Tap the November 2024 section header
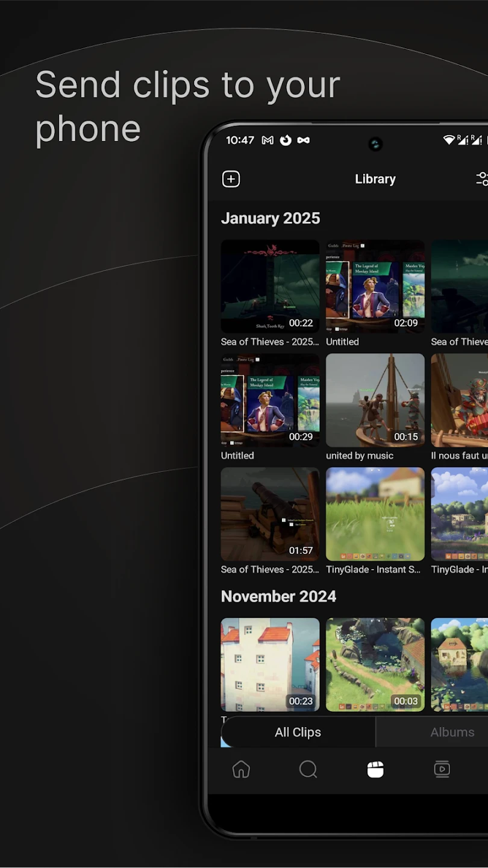This screenshot has height=868, width=488. 278,596
